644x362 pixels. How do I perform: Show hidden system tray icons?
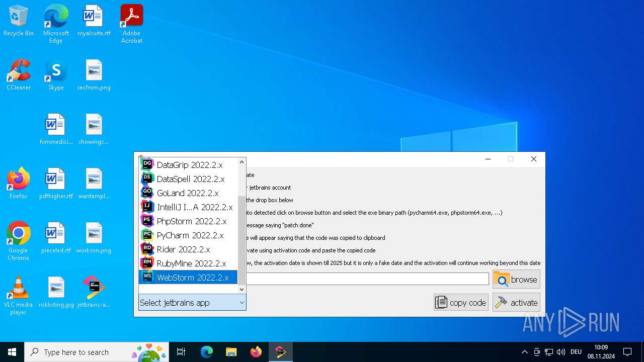pyautogui.click(x=524, y=352)
